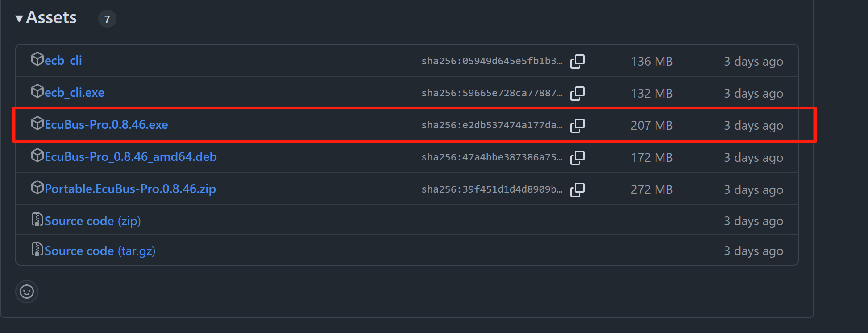Image resolution: width=868 pixels, height=333 pixels.
Task: Click the archive icon beside Source code (tar.gz)
Action: (x=37, y=249)
